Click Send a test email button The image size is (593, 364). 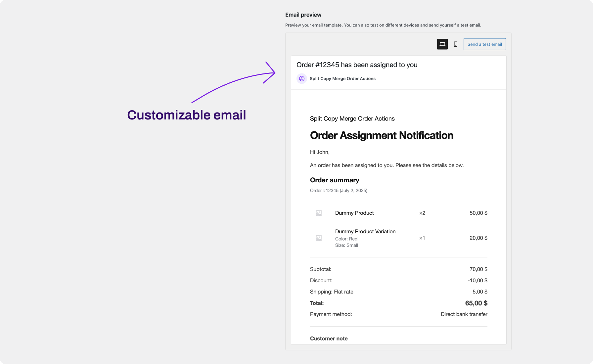(x=484, y=44)
